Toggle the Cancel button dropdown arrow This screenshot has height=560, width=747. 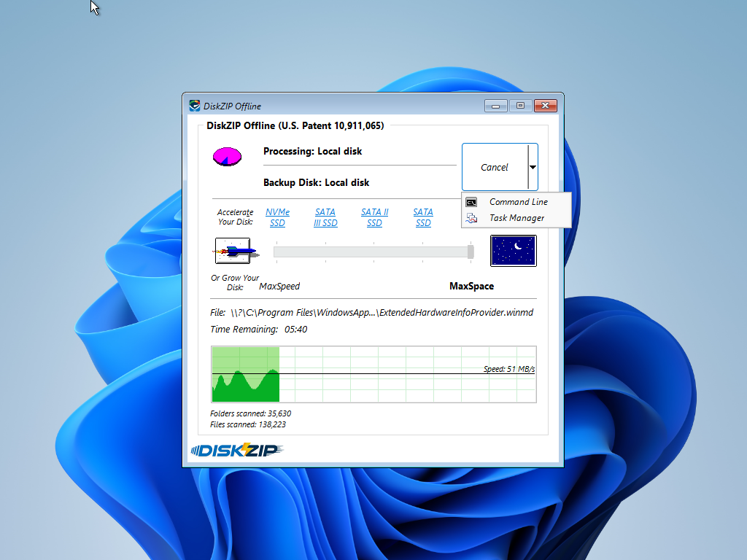pos(533,167)
